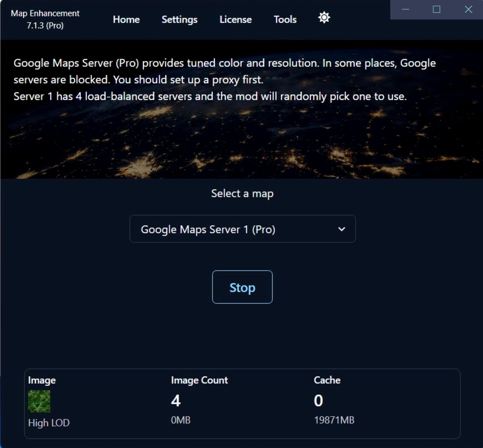The width and height of the screenshot is (483, 448).
Task: Click the 'Select a map' label
Action: pyautogui.click(x=242, y=194)
